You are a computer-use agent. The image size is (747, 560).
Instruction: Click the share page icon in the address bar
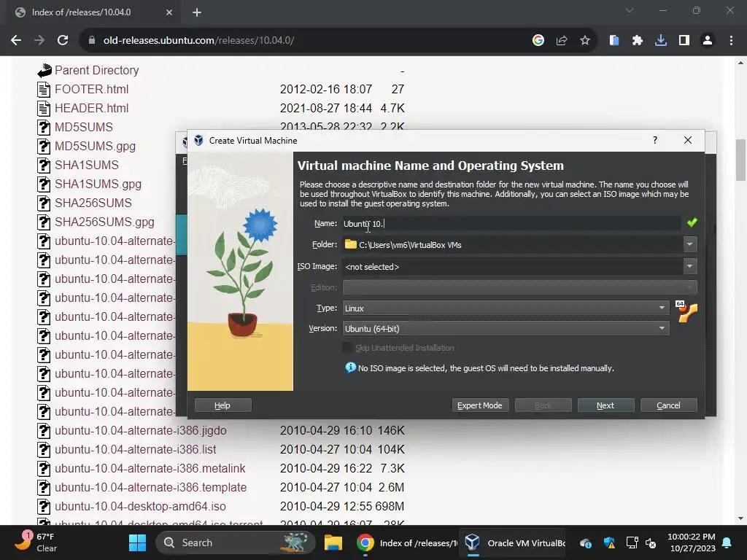(x=562, y=41)
